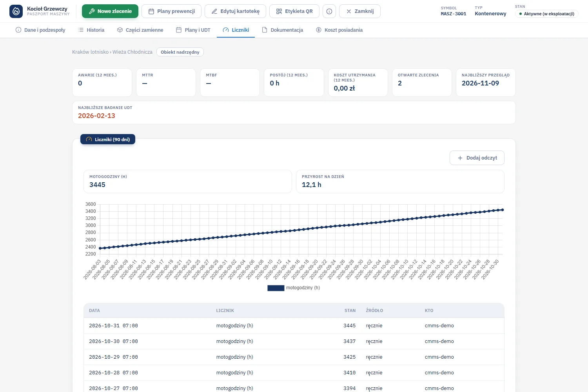Select row dated 2026-10-30 07:00
The image size is (588, 392).
click(294, 341)
